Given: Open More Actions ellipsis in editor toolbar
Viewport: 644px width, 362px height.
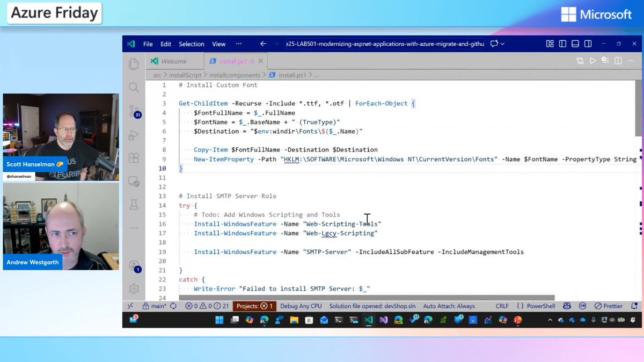Looking at the screenshot, I should click(x=631, y=61).
